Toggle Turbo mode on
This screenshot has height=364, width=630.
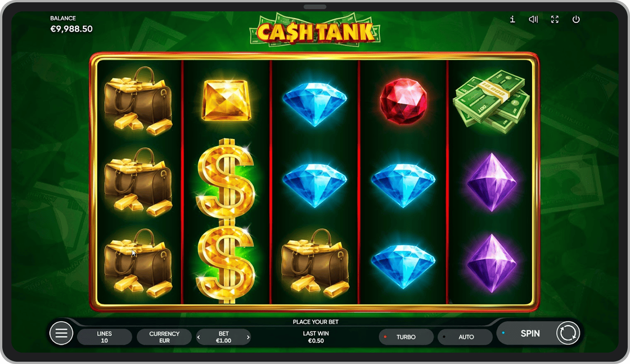[406, 337]
